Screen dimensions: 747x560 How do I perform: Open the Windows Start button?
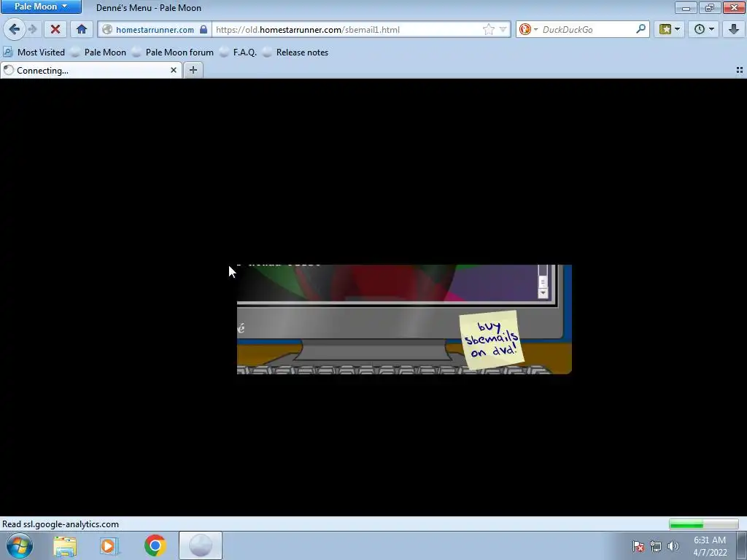click(x=20, y=545)
